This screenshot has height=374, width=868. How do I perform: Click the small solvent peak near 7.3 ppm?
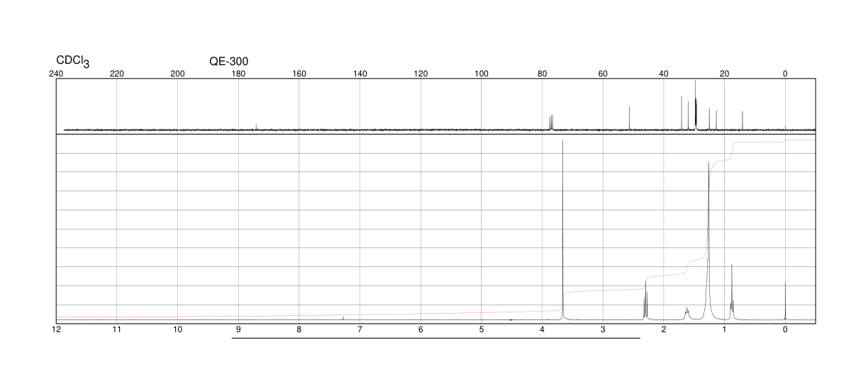click(343, 318)
